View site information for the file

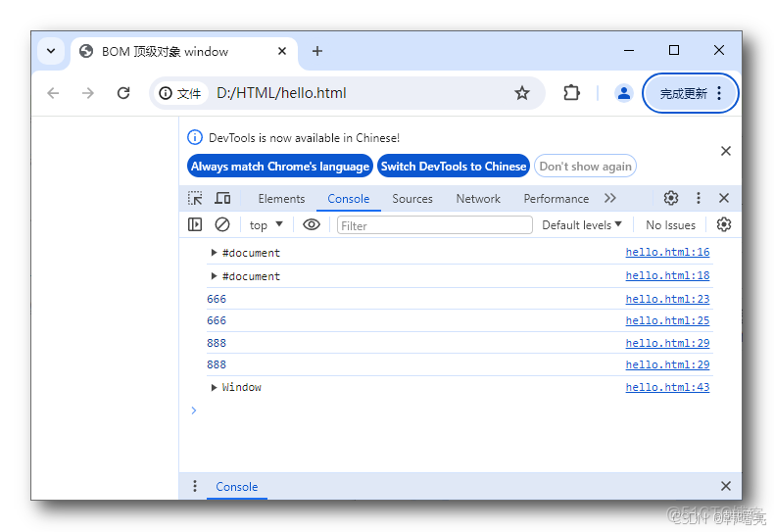(180, 93)
